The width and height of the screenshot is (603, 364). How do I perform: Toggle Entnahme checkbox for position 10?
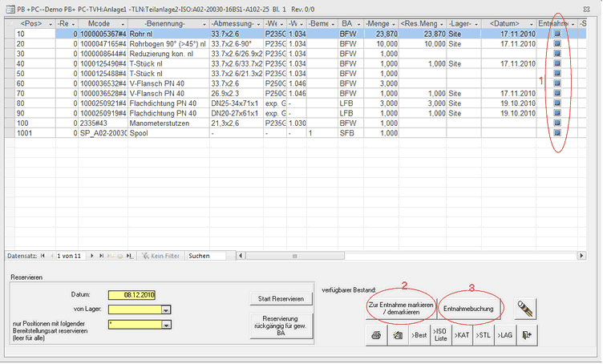point(558,35)
